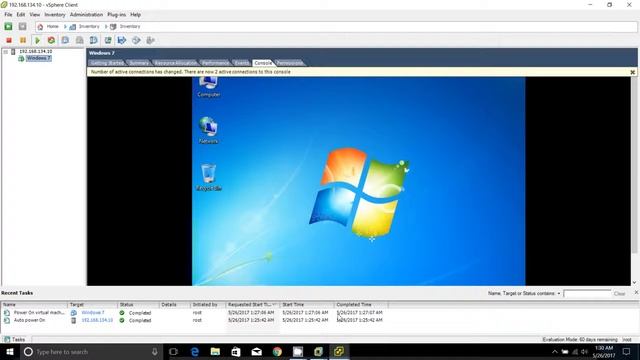Open the Windows Start menu
640x360 pixels.
(x=10, y=351)
